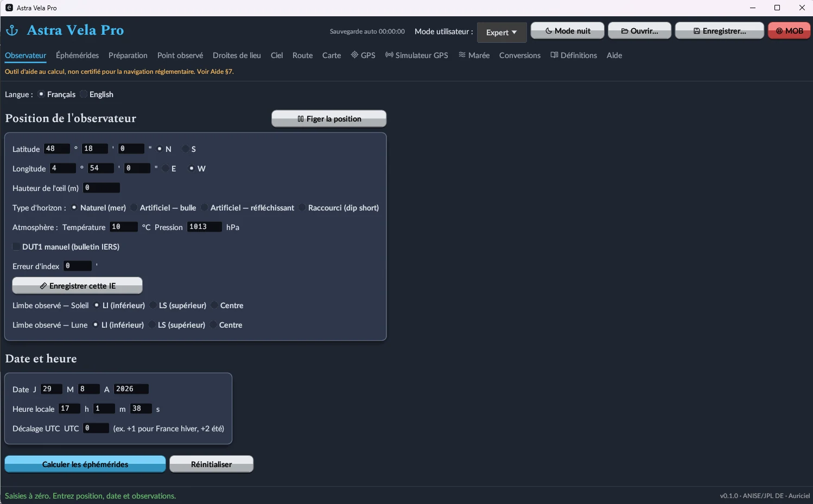813x504 pixels.
Task: Trigger the MOB alarm button
Action: coord(789,31)
